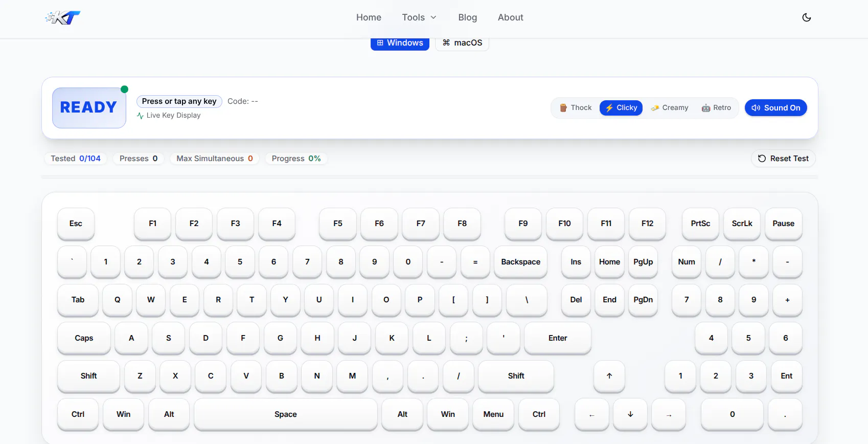
Task: Click the Num lock key
Action: tap(687, 262)
